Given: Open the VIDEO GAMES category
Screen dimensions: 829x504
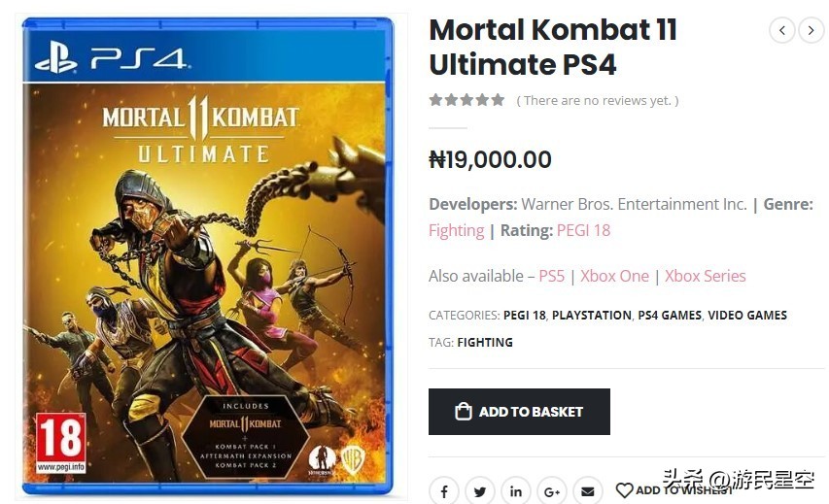Looking at the screenshot, I should click(746, 315).
